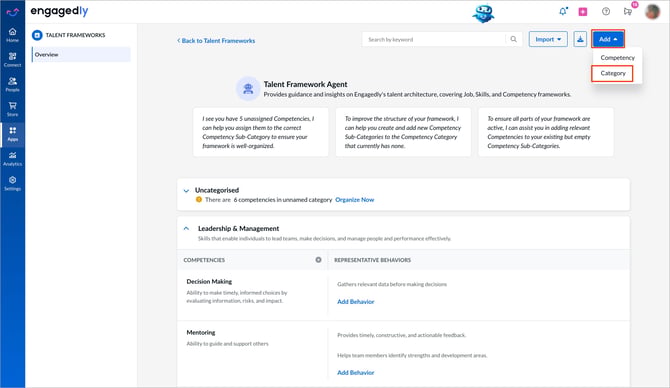The image size is (670, 388).
Task: Click the Organize Now link
Action: (x=355, y=200)
